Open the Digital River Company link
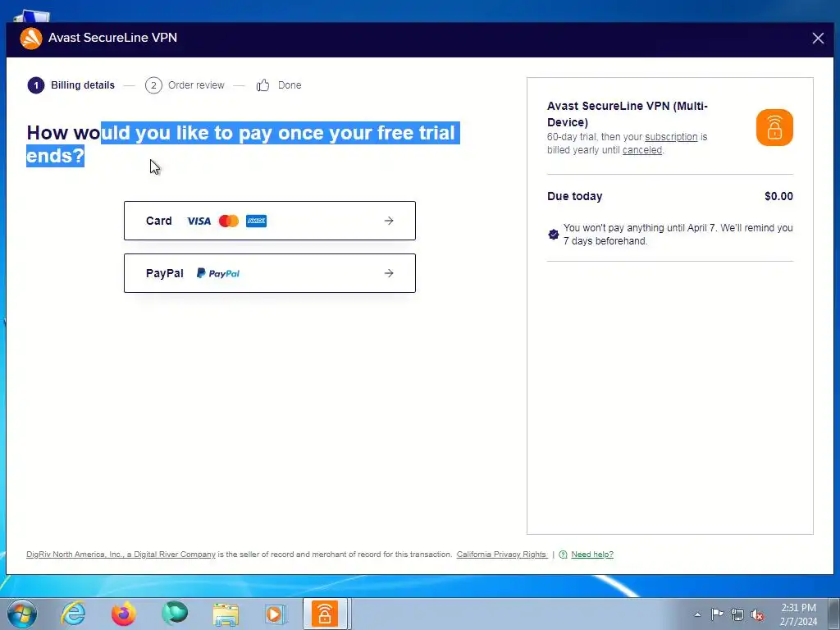This screenshot has width=840, height=630. click(x=121, y=555)
